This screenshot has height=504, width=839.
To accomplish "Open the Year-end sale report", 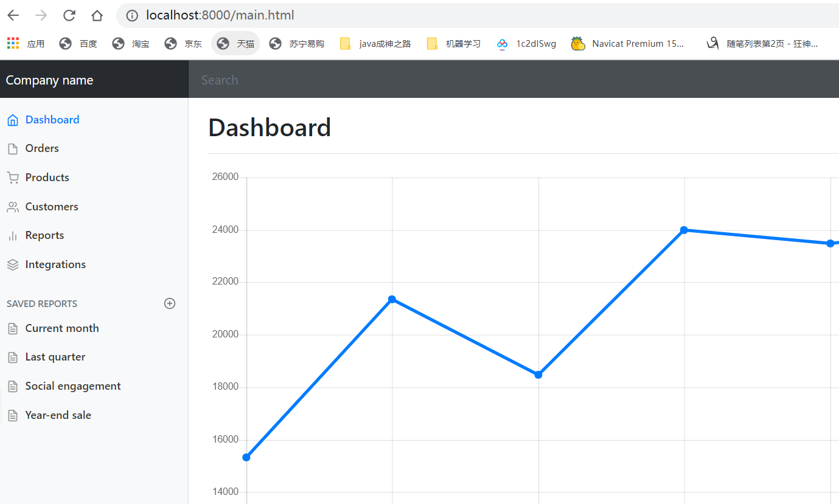I will tap(58, 415).
